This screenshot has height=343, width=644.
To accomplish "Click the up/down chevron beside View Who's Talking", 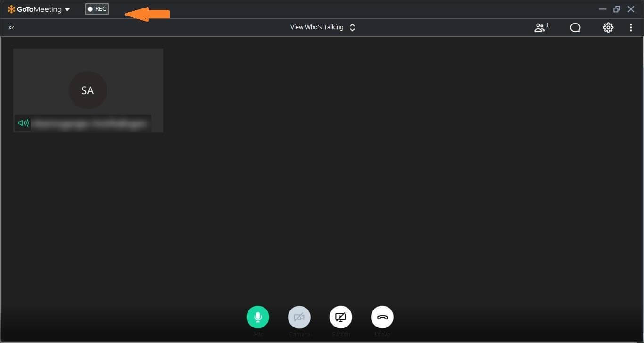I will click(x=352, y=27).
